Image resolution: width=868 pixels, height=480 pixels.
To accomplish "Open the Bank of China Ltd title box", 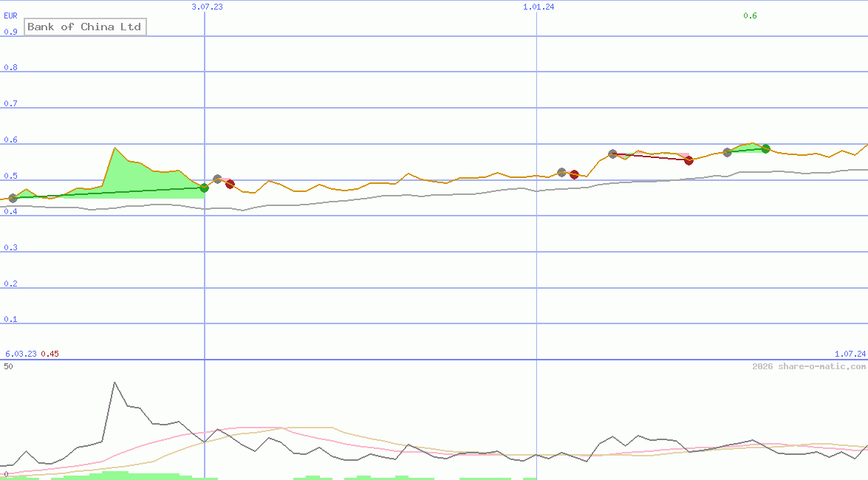I will click(x=84, y=27).
